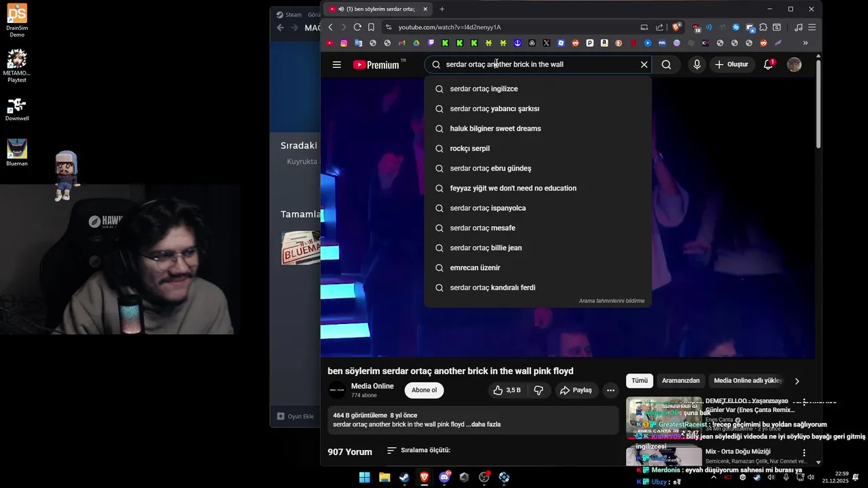
Task: Open the Amazon bookmark
Action: coord(604,43)
